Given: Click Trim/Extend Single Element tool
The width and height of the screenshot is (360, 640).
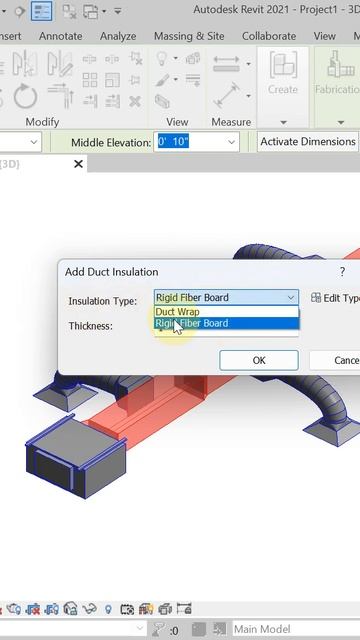Looking at the screenshot, I should click(89, 101).
